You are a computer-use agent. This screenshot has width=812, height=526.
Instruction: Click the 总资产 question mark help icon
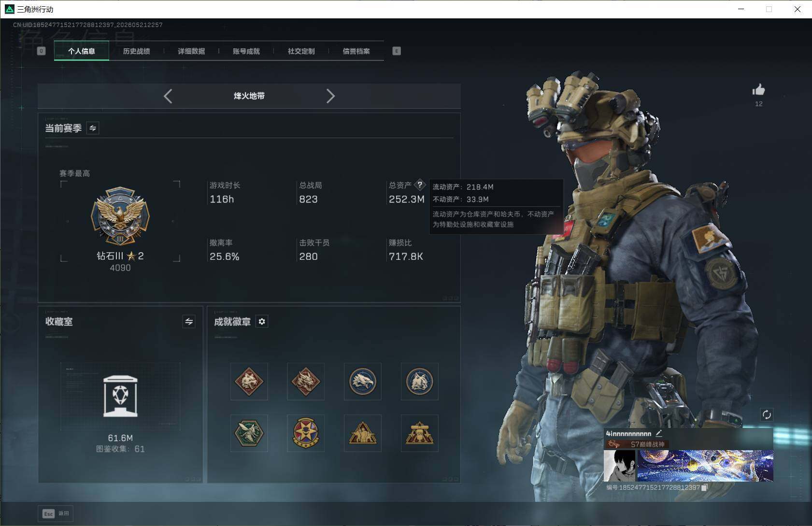(420, 185)
